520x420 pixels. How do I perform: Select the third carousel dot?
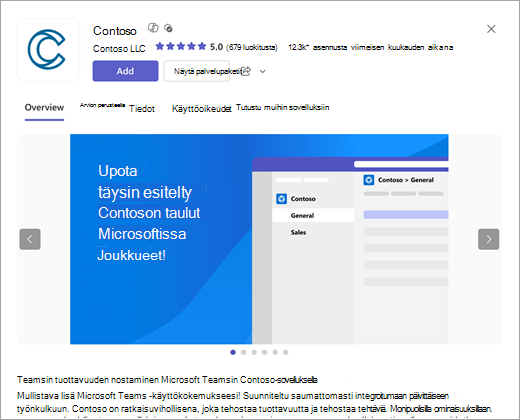(254, 352)
